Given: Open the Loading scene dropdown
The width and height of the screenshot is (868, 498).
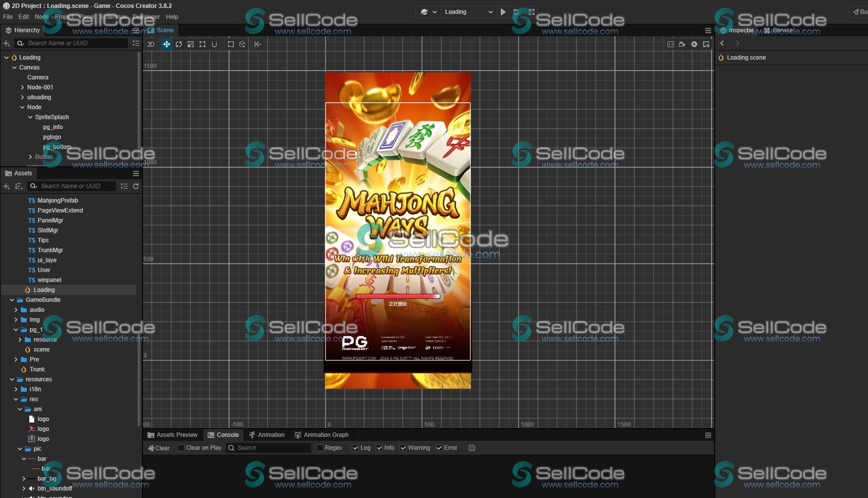Looking at the screenshot, I should tap(468, 12).
